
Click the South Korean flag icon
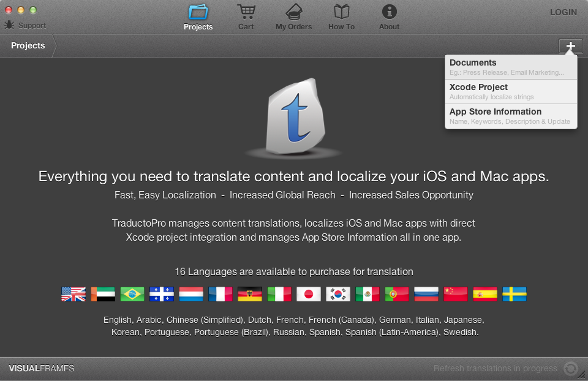338,294
